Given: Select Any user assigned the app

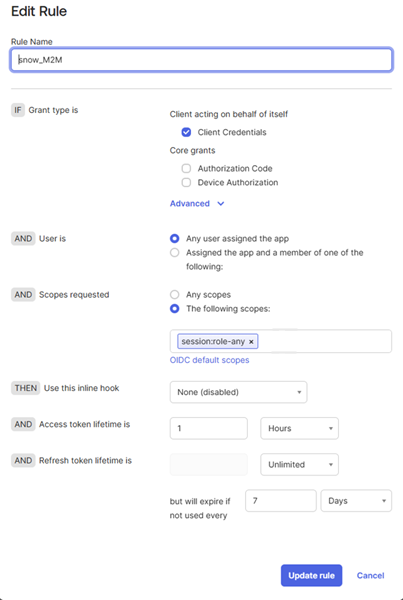Looking at the screenshot, I should [175, 239].
